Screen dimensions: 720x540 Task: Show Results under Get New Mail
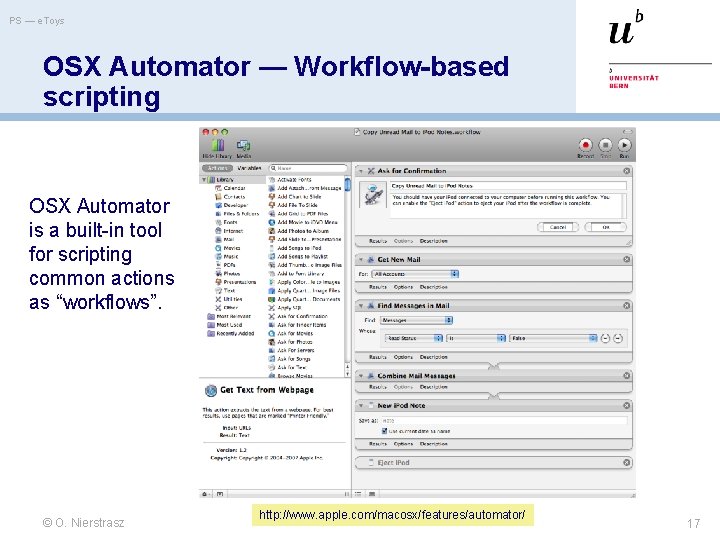[x=378, y=287]
